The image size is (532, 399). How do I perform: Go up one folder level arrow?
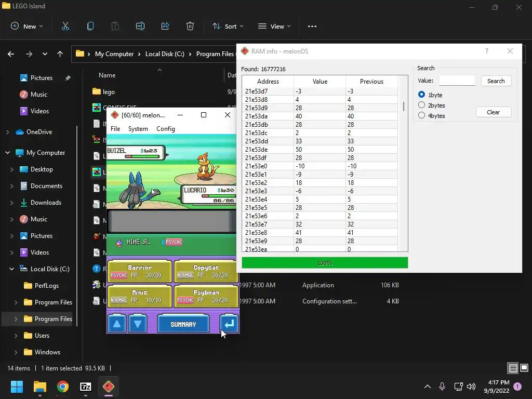coord(60,54)
